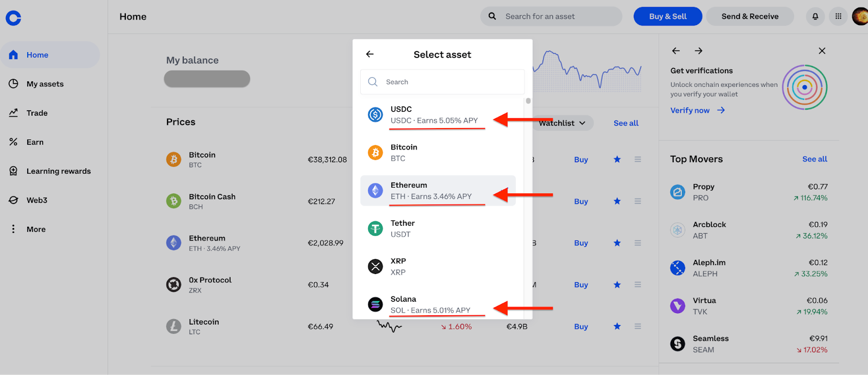Buy Litecoin from prices row
This screenshot has height=375, width=868.
pos(581,327)
